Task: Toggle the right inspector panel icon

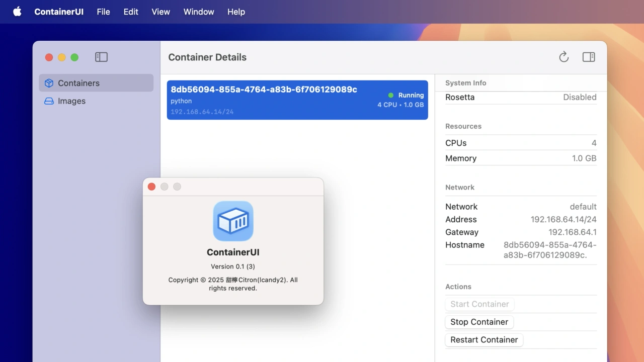Action: tap(589, 57)
